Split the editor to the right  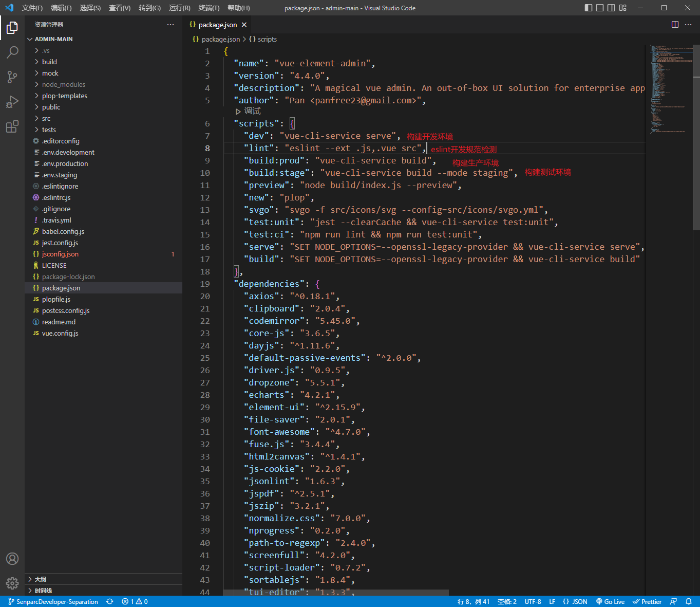(x=675, y=25)
